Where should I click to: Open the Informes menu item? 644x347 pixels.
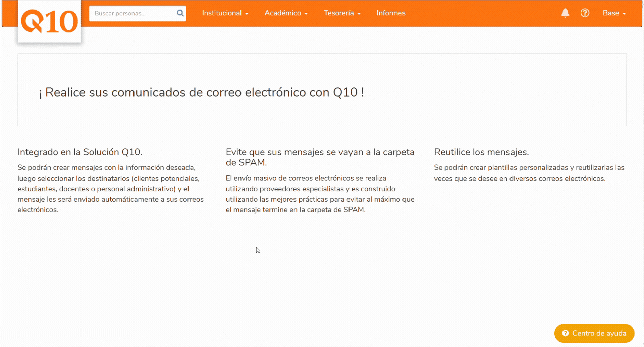pyautogui.click(x=391, y=13)
